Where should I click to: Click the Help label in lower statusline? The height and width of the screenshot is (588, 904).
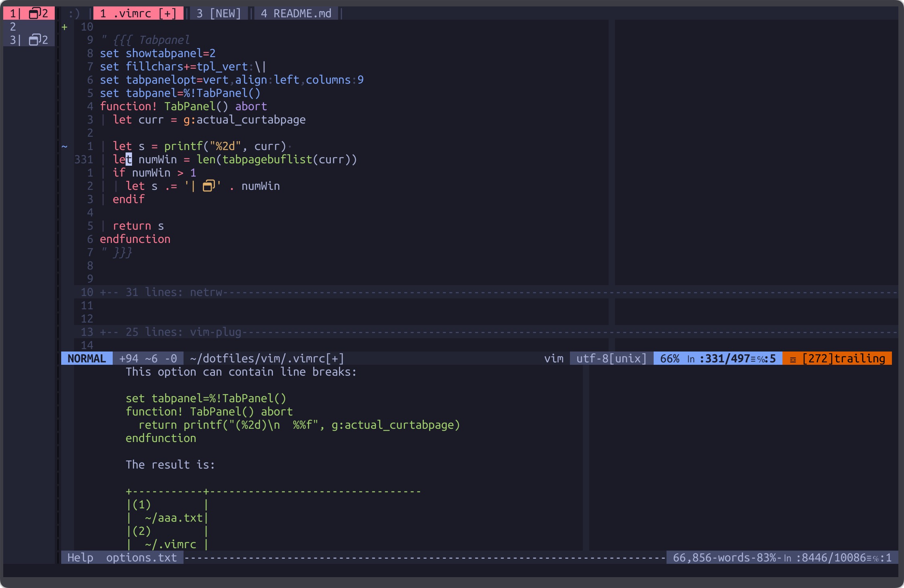80,557
